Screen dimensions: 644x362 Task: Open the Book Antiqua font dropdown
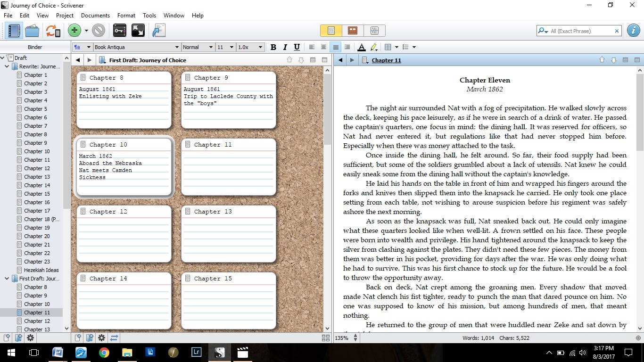pos(177,47)
